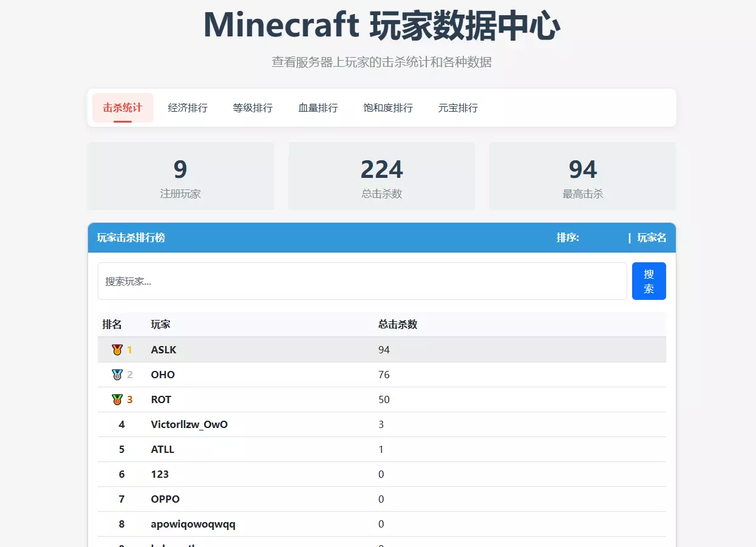Screen dimensions: 756x547
Task: Go to the 元宝排行 tab
Action: coord(458,108)
